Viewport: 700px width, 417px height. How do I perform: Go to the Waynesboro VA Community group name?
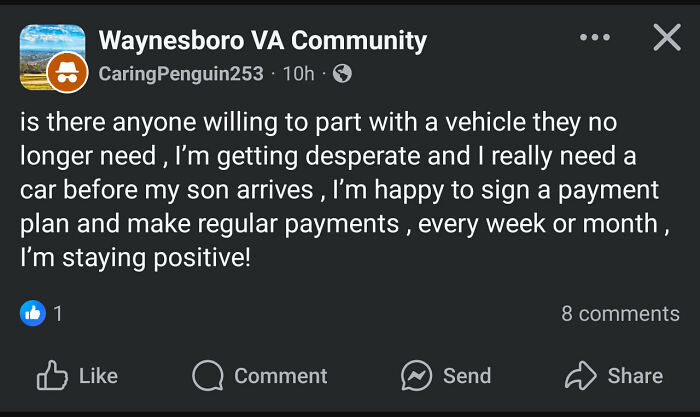pos(262,41)
